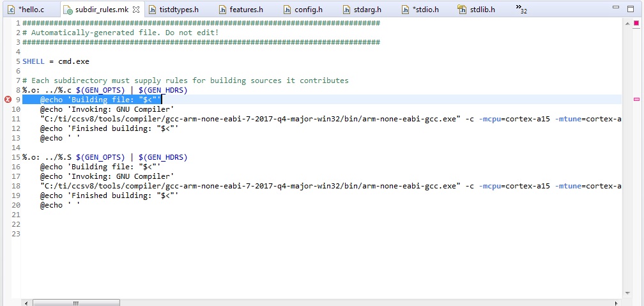
Task: Click 'Building file' echo on line 16
Action: [x=100, y=167]
